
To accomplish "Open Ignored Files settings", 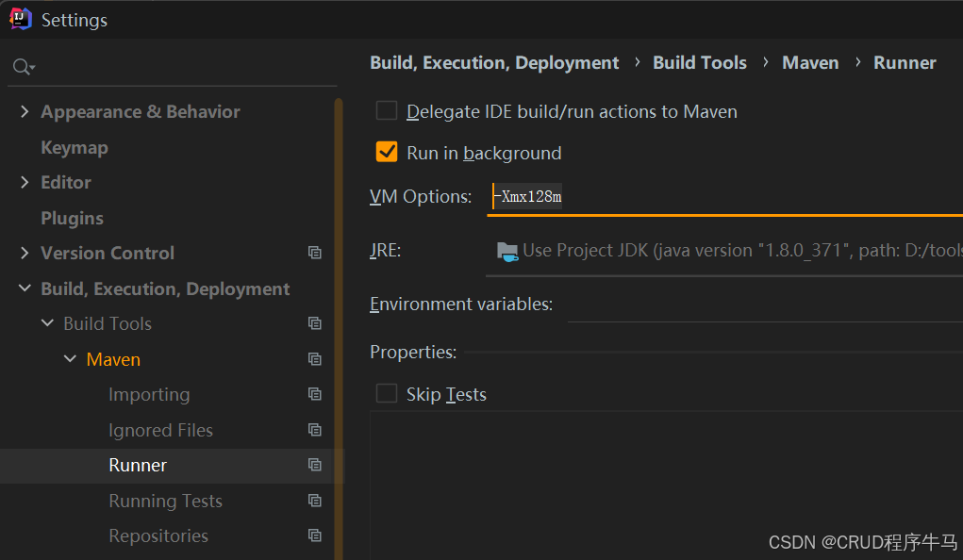I will coord(161,430).
